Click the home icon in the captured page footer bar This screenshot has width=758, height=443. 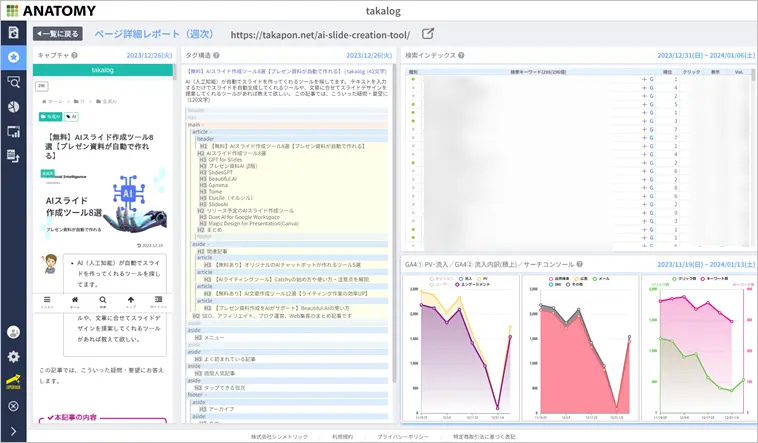[x=75, y=302]
